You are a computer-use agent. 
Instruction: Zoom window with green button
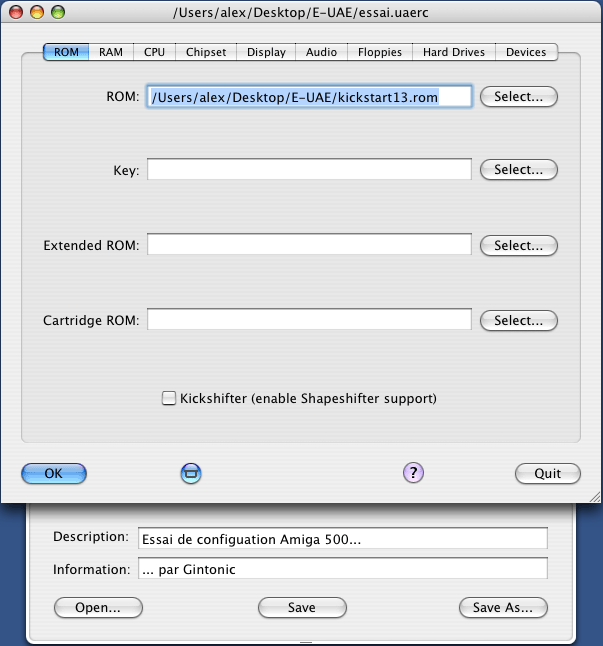tap(58, 12)
